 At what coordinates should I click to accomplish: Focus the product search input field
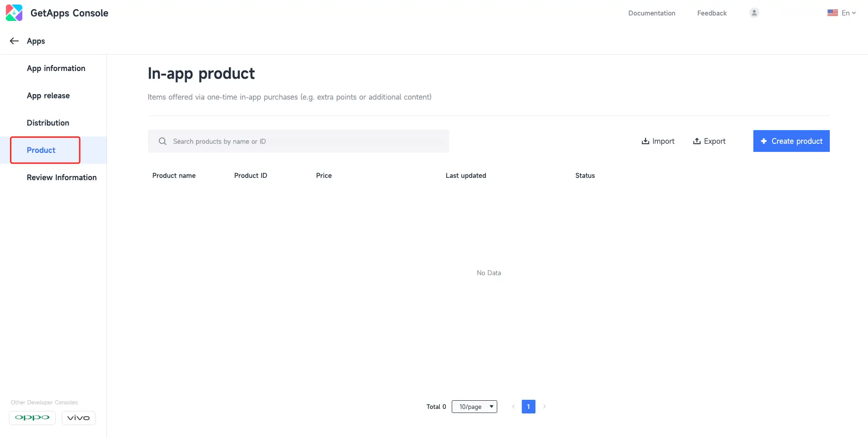click(305, 141)
